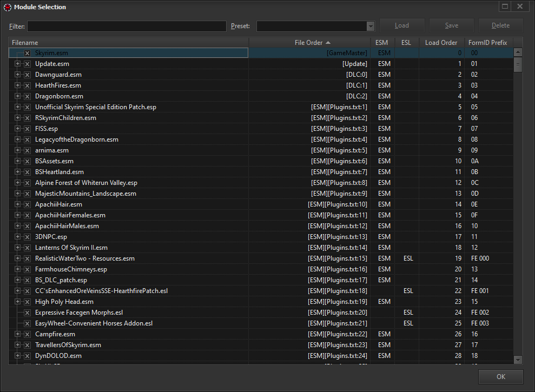This screenshot has width=535, height=392.
Task: Expand the arnima.esm tree node
Action: tap(17, 150)
